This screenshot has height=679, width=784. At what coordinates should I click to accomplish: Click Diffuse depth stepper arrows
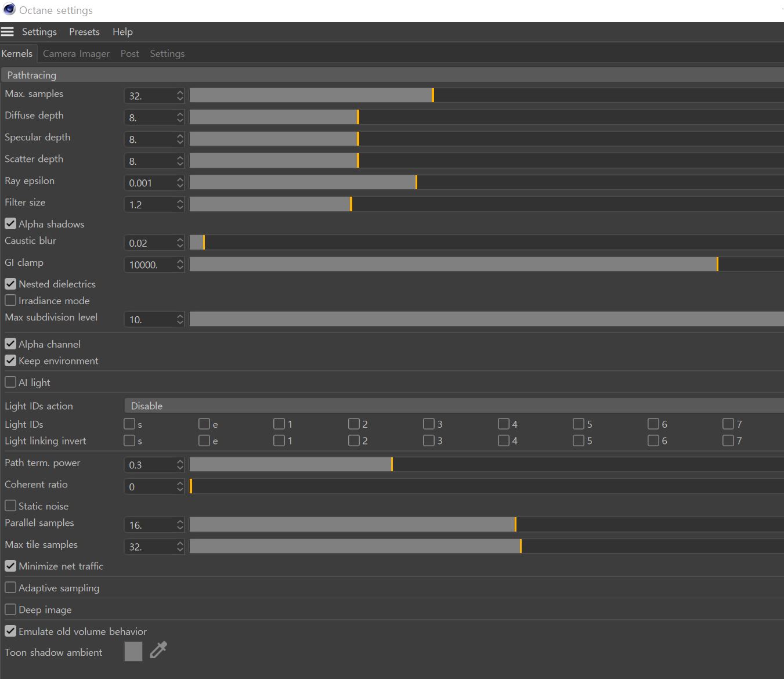(x=180, y=117)
